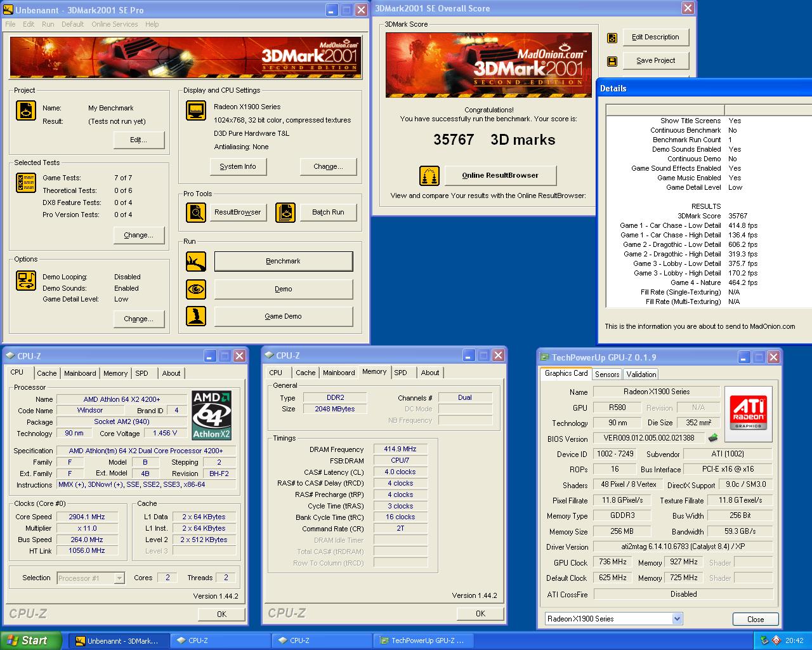Click the system tray ATI icon
Image resolution: width=812 pixels, height=650 pixels.
click(x=776, y=640)
